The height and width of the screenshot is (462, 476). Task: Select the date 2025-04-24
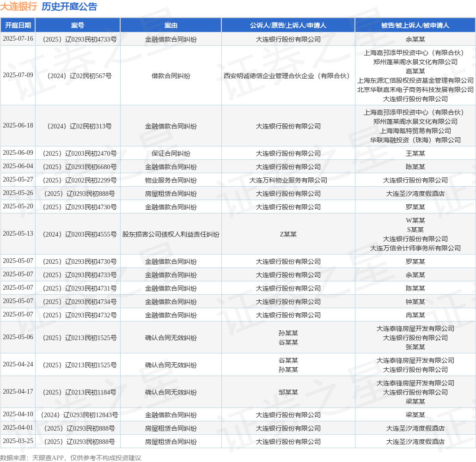click(x=18, y=364)
